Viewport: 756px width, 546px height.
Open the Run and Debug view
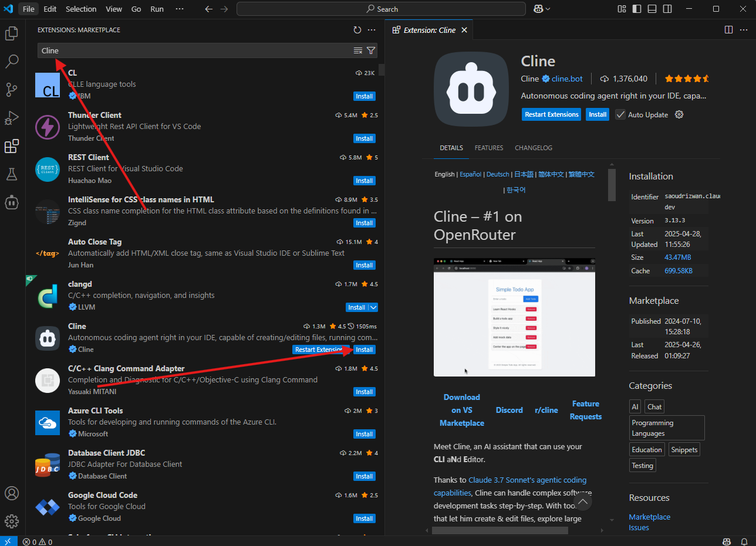(12, 118)
